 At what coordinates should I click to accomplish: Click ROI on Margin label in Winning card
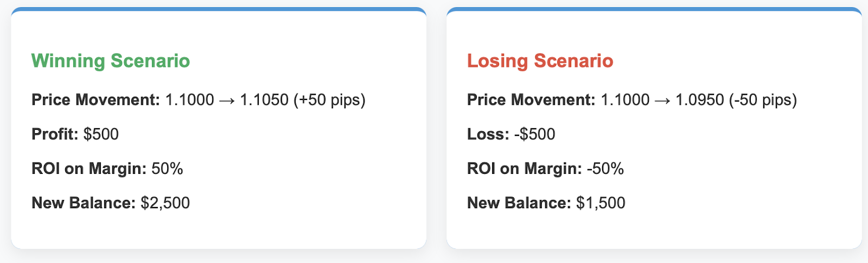(x=89, y=168)
